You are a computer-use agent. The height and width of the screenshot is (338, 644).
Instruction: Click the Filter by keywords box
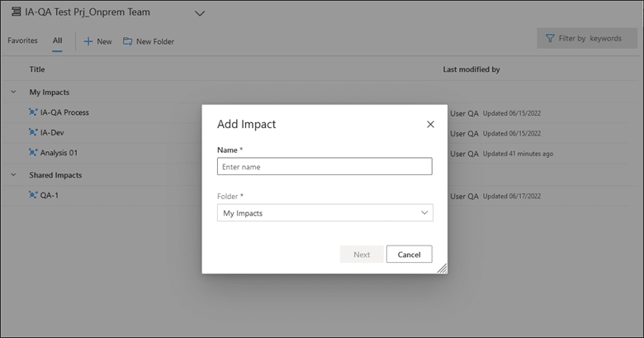(587, 38)
